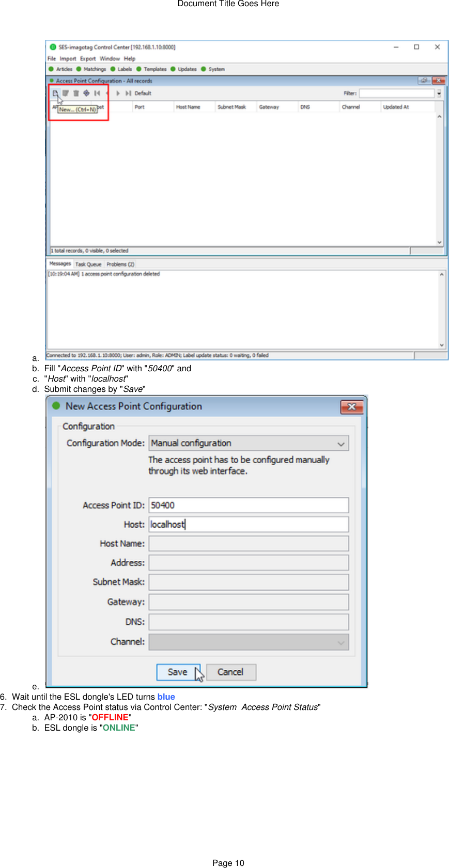The width and height of the screenshot is (449, 868).
Task: Click the Messages panel scrollbar up arrow
Action: 442,274
